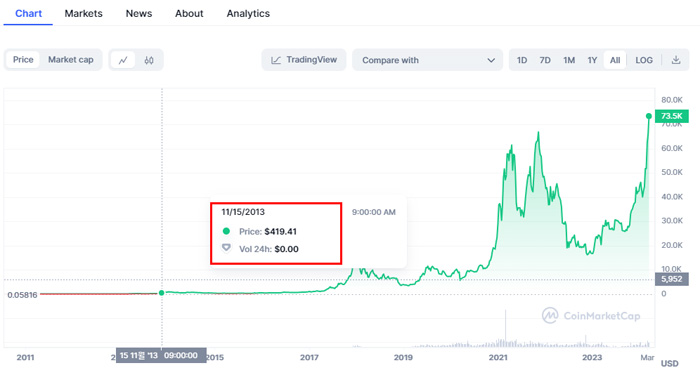The height and width of the screenshot is (375, 700).
Task: Select the 1Y time range
Action: (592, 60)
